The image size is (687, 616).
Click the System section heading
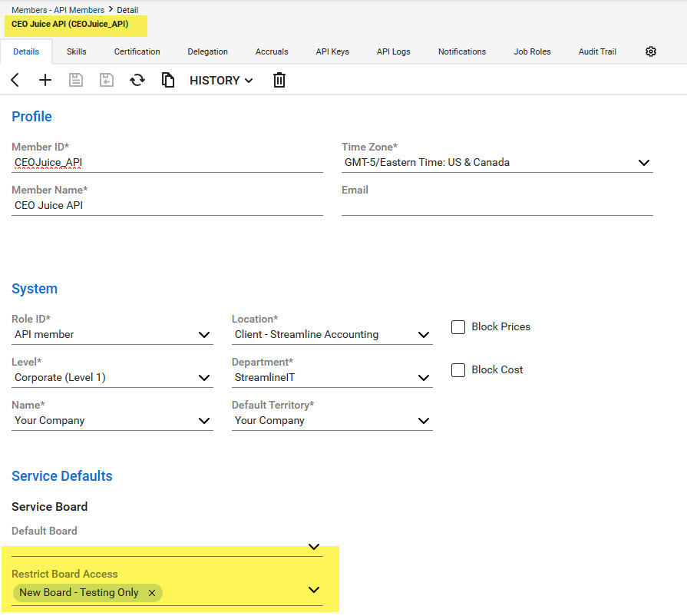pyautogui.click(x=35, y=289)
